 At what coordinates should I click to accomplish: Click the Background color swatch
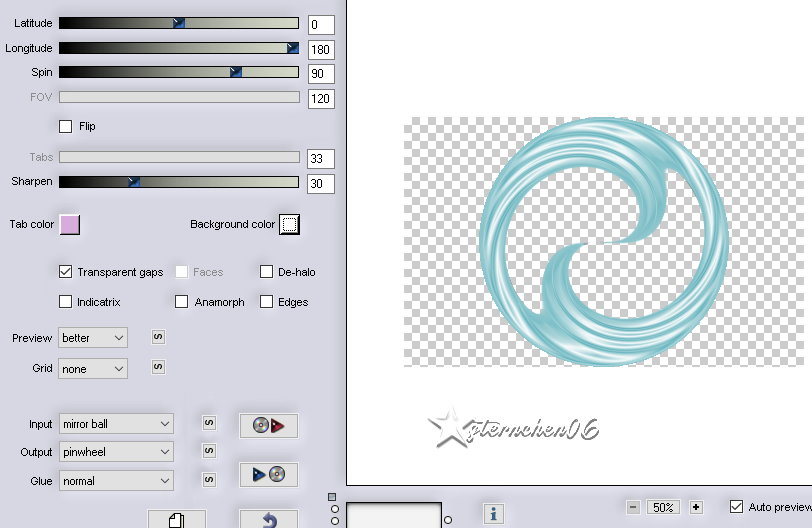289,224
